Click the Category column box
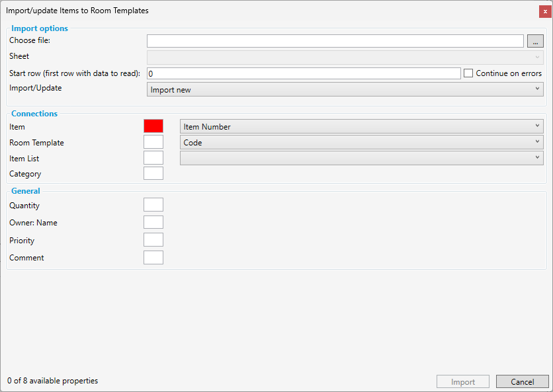This screenshot has width=553, height=392. click(153, 174)
